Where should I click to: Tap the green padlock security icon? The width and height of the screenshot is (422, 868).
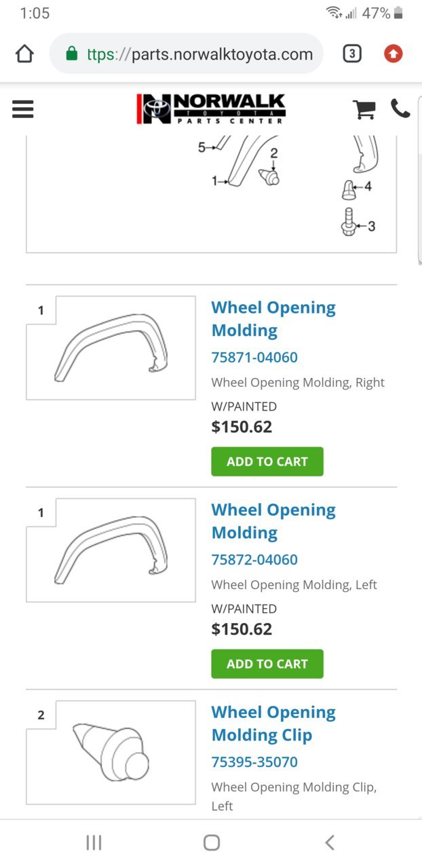tap(72, 54)
